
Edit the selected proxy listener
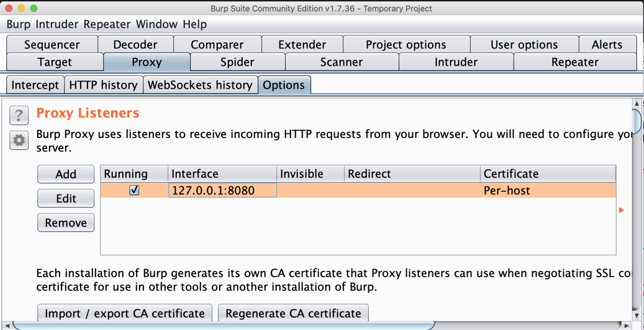(x=66, y=199)
